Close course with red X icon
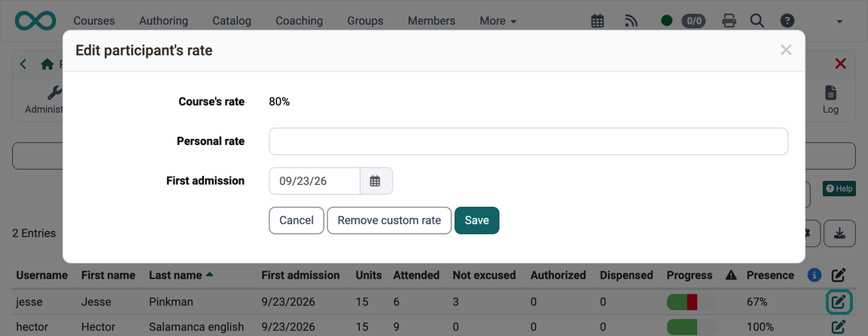Image resolution: width=868 pixels, height=336 pixels. [x=840, y=63]
